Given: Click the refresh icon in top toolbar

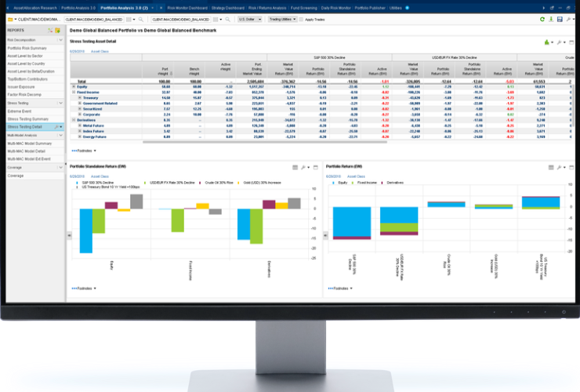Looking at the screenshot, I should 542,19.
